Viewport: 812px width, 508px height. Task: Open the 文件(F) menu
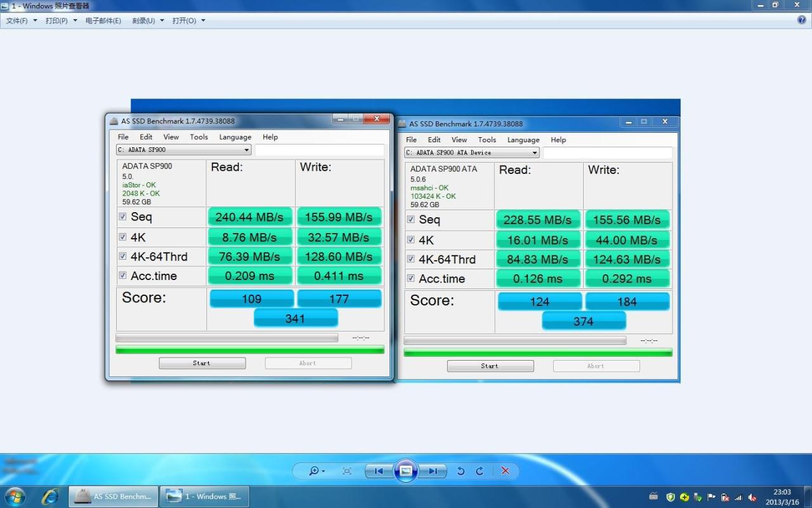coord(17,20)
